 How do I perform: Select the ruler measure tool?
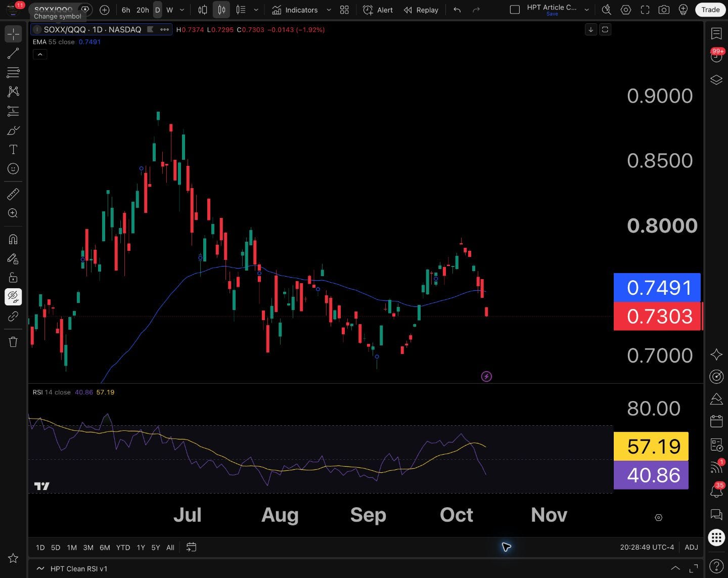coord(13,194)
